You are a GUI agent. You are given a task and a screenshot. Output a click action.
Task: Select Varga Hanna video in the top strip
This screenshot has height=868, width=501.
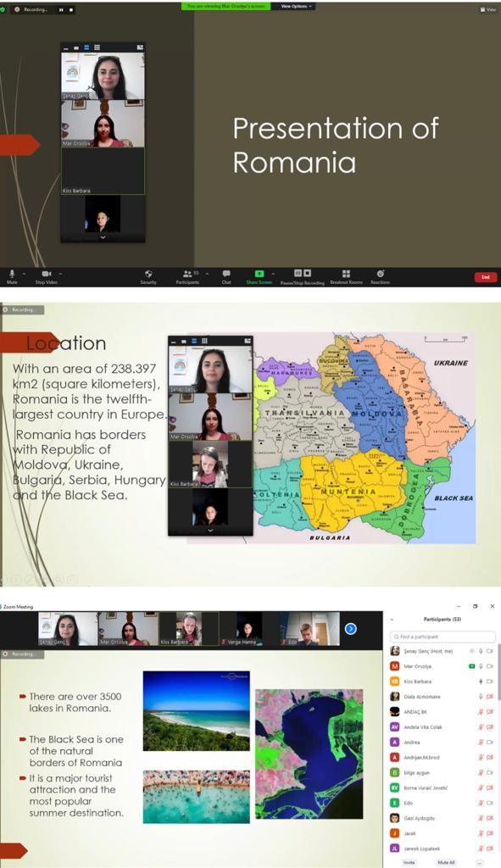point(248,629)
